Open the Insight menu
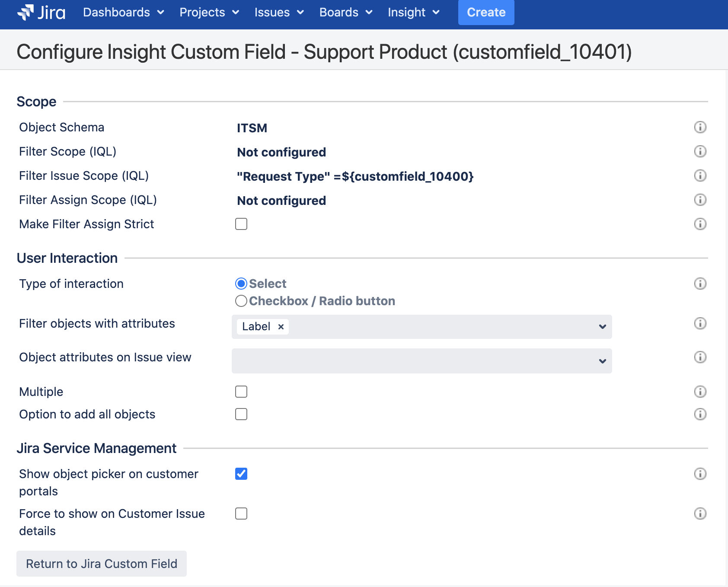 coord(413,13)
